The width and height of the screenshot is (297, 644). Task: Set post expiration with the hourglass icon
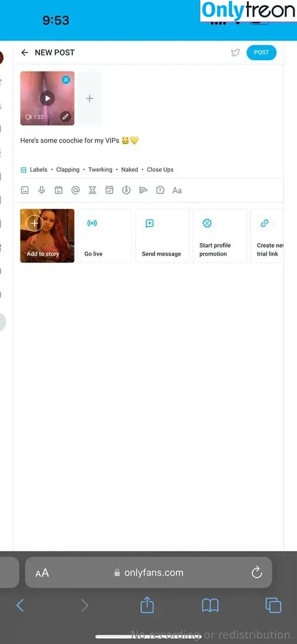pos(92,190)
